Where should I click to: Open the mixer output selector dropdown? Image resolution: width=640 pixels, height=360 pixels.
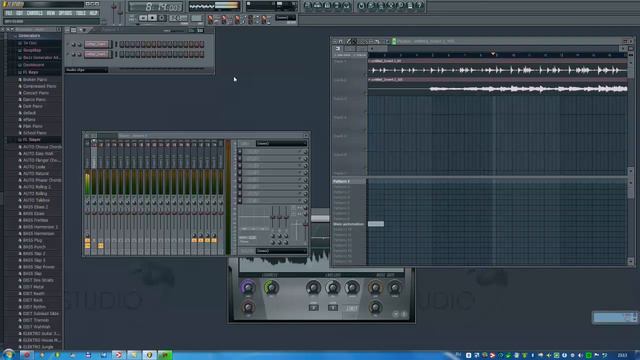click(x=281, y=251)
